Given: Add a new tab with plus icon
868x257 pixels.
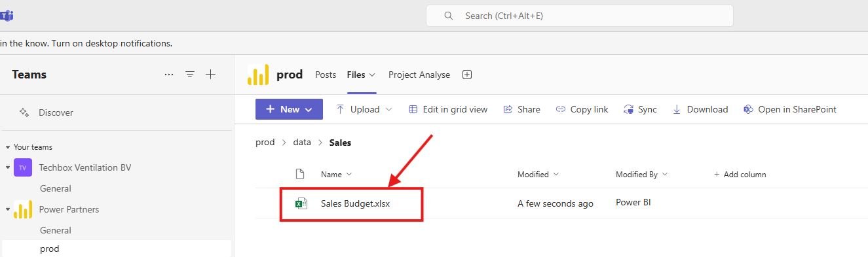Looking at the screenshot, I should click(467, 75).
